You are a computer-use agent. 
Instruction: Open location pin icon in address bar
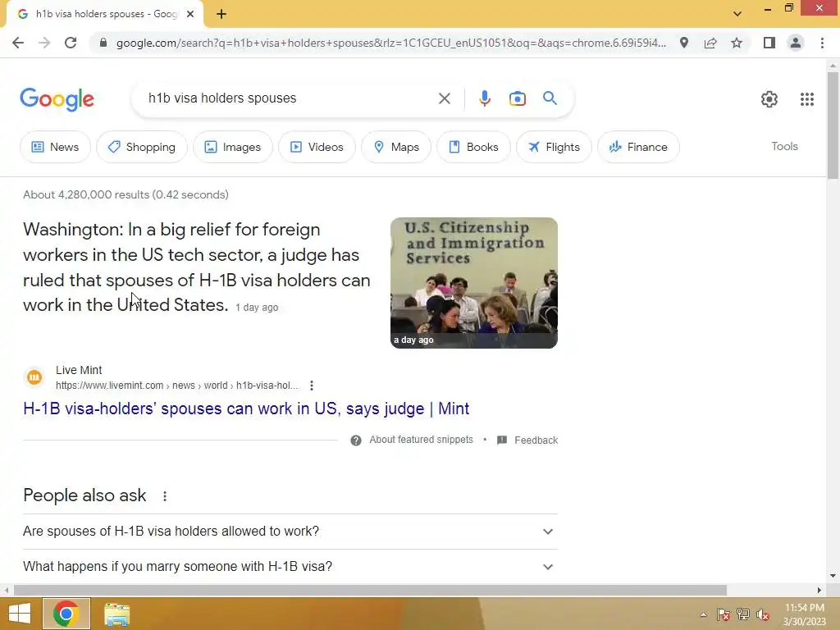[684, 43]
